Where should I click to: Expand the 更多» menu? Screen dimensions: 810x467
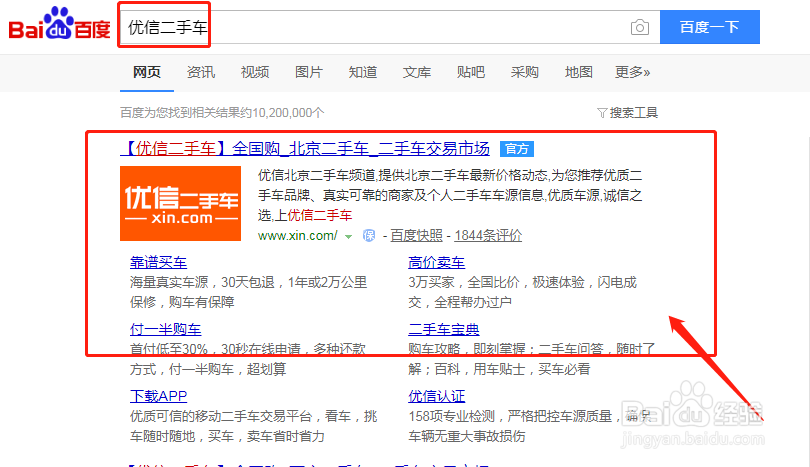point(632,72)
